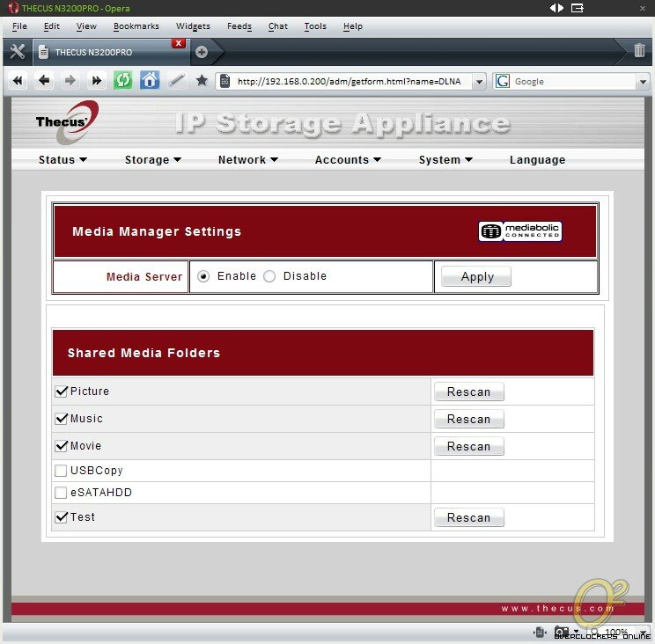The width and height of the screenshot is (655, 644).
Task: Click the Apply button
Action: 475,277
